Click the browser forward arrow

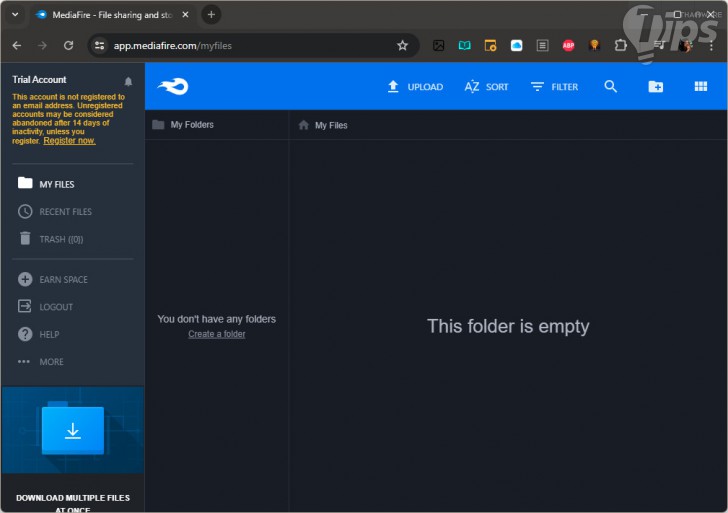pyautogui.click(x=42, y=45)
